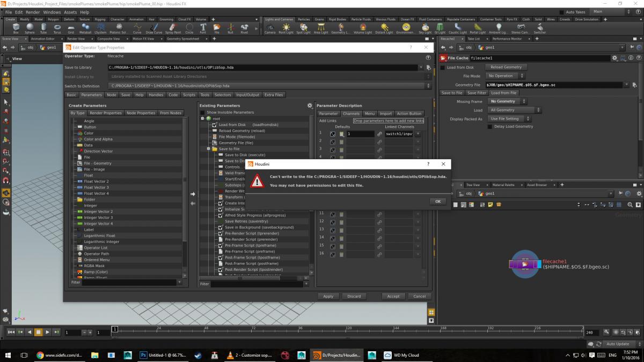644x362 pixels.
Task: Add a Point Light from the shelf
Action: point(286,28)
